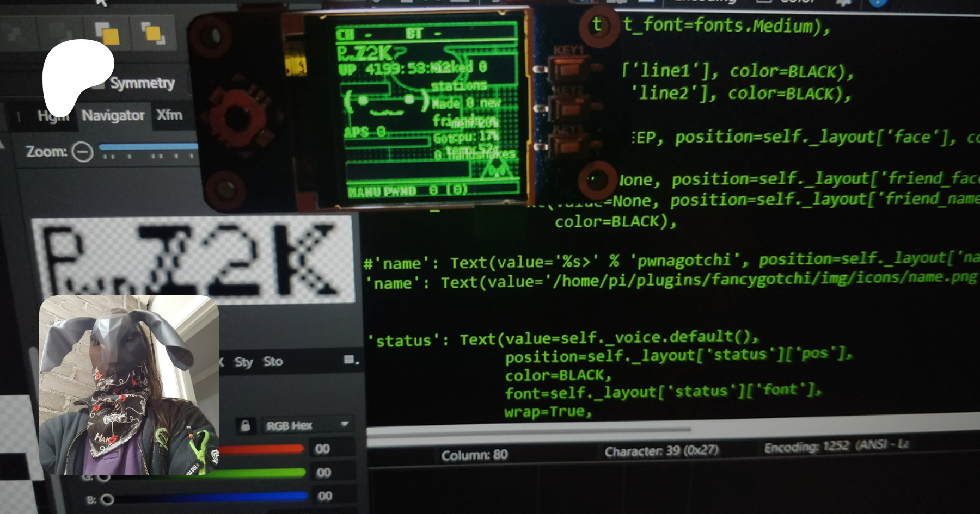Click the masked person profile photo
Screen dimensions: 980x514
pyautogui.click(x=129, y=385)
